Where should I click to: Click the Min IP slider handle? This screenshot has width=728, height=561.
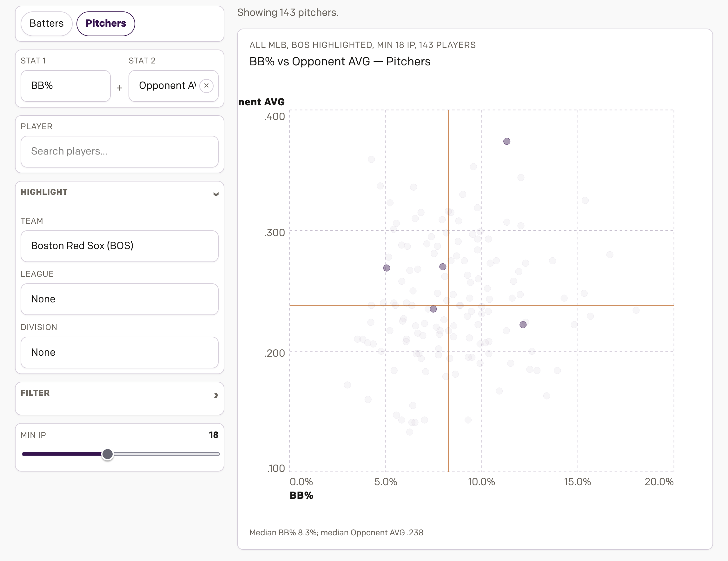tap(107, 454)
